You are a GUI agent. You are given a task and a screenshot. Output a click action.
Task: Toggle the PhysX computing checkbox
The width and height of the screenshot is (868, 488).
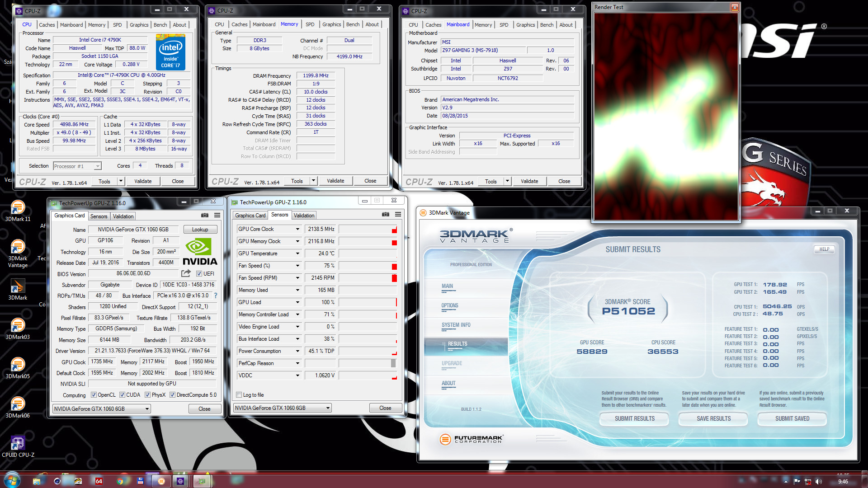pos(147,395)
